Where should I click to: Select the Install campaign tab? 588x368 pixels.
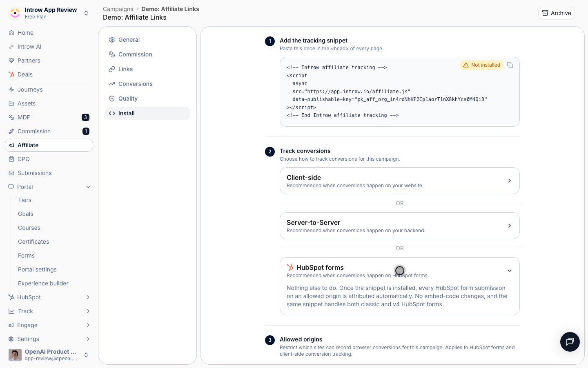tap(147, 113)
